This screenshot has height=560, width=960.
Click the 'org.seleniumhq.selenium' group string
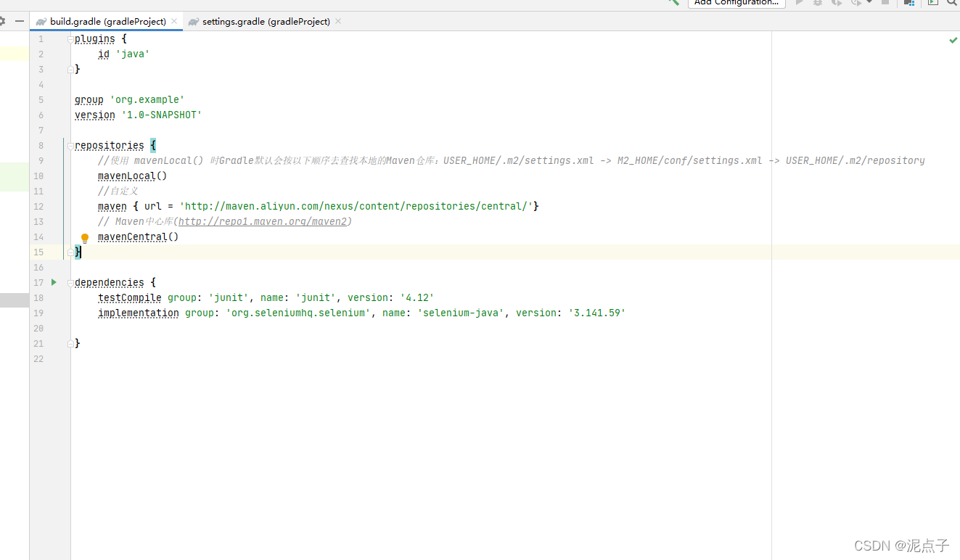(299, 313)
